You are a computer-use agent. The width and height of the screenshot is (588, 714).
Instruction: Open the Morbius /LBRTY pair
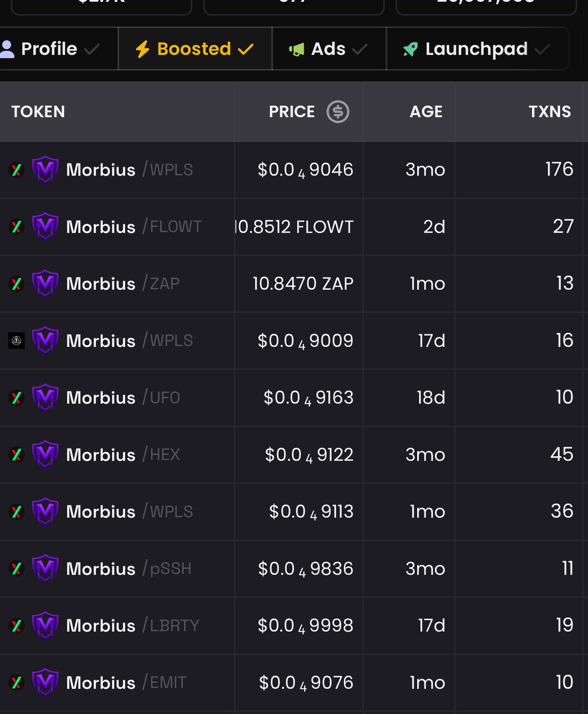click(x=294, y=626)
